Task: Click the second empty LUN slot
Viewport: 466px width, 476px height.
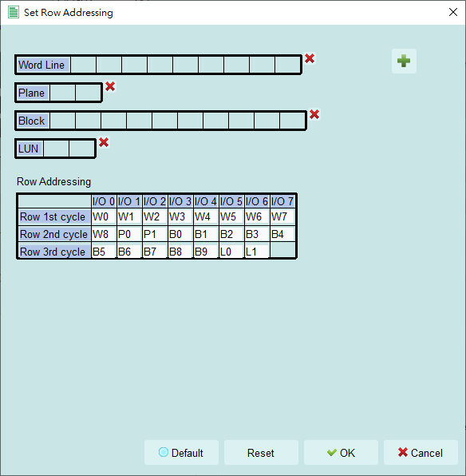Action: click(81, 149)
